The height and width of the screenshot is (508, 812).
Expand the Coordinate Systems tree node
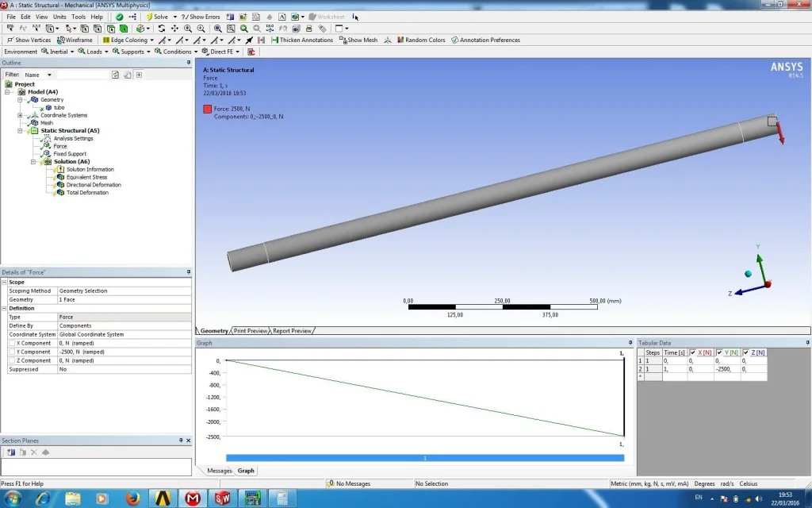(20, 115)
